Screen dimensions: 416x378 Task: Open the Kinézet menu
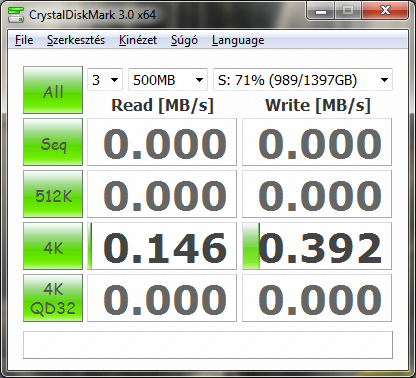coord(138,40)
